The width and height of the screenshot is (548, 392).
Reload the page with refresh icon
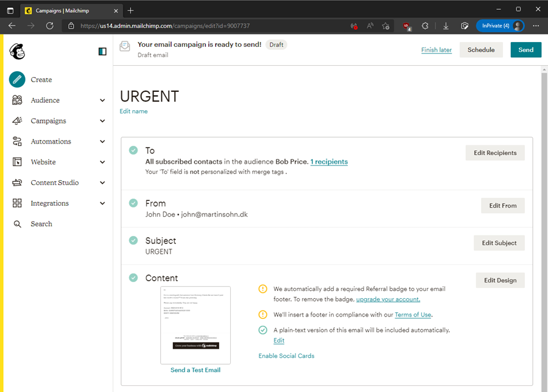(50, 26)
